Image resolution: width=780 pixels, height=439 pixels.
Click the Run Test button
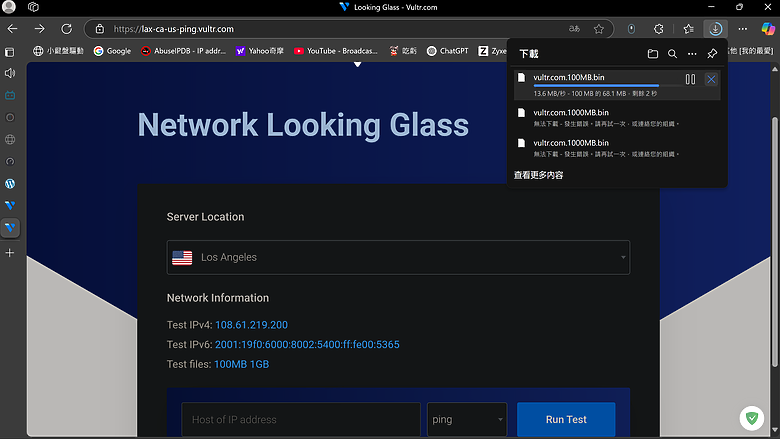tap(566, 420)
